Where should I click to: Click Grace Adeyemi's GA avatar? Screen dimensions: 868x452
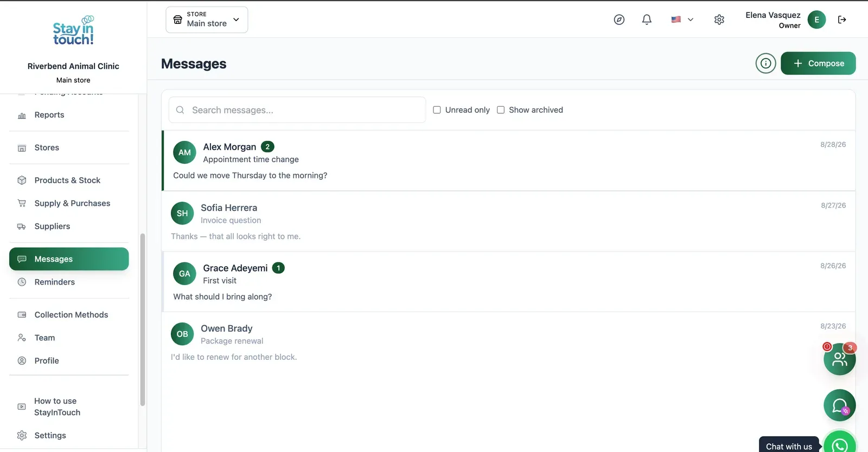click(184, 274)
